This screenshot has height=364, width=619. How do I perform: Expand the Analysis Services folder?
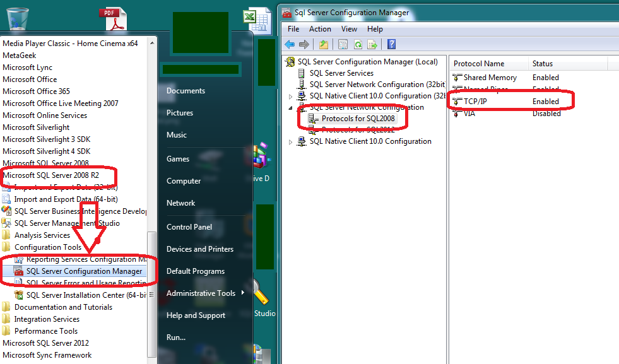[42, 235]
